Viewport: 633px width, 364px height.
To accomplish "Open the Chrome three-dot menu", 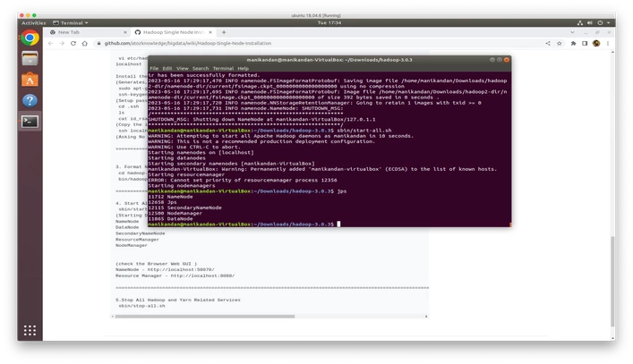I will 608,43.
